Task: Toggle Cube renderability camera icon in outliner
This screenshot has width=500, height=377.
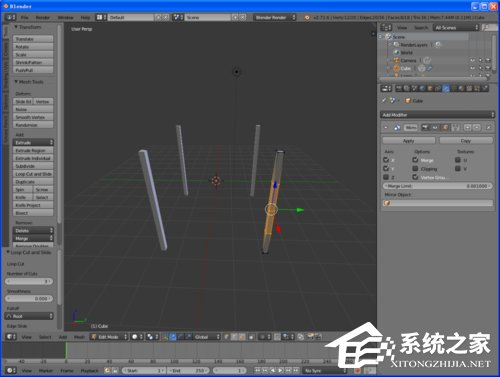Action: 488,68
